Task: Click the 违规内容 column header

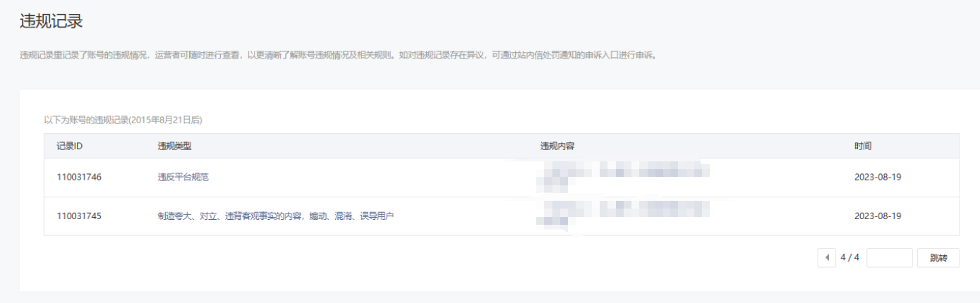Action: [557, 147]
